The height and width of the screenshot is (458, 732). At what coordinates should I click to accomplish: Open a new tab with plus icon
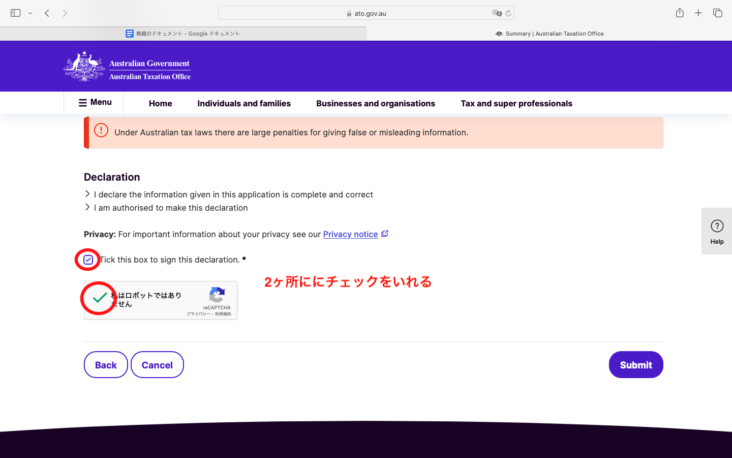pos(698,13)
